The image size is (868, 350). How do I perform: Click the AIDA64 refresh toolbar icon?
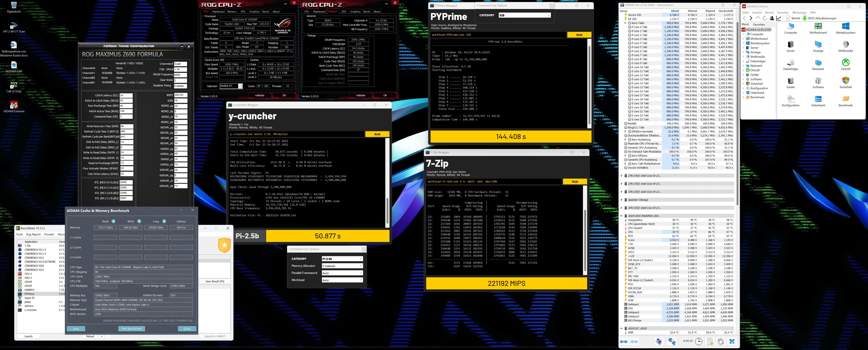point(765,18)
